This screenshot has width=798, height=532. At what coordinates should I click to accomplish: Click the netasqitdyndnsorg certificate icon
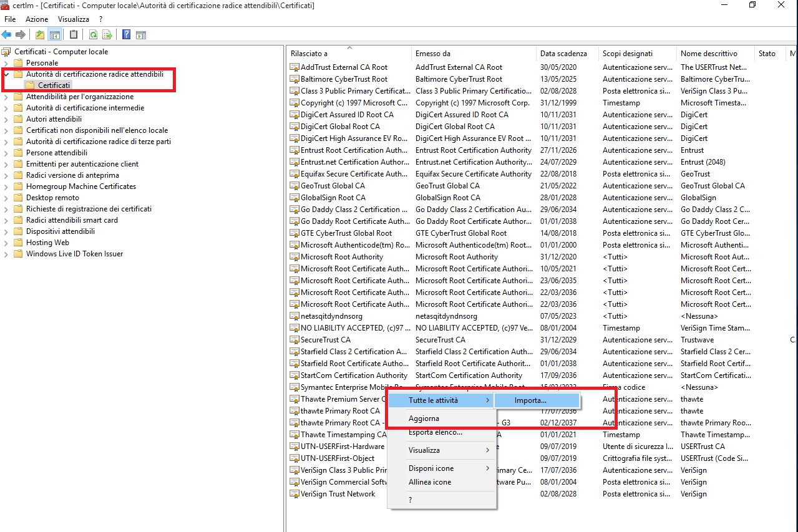coord(294,316)
